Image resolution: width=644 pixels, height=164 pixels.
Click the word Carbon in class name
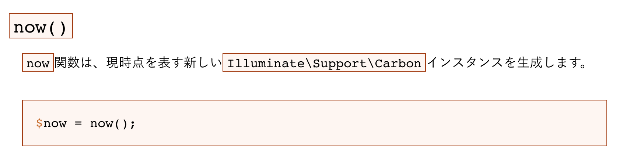click(x=398, y=64)
